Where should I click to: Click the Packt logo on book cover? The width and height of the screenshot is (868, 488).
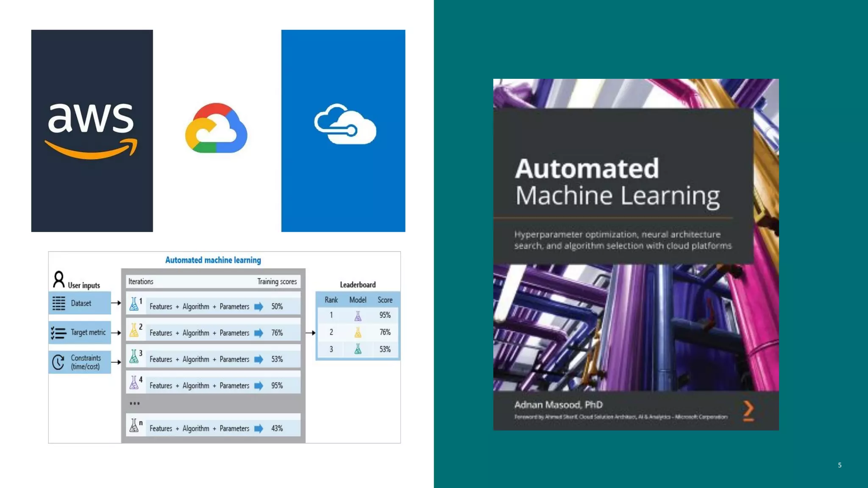pyautogui.click(x=748, y=410)
